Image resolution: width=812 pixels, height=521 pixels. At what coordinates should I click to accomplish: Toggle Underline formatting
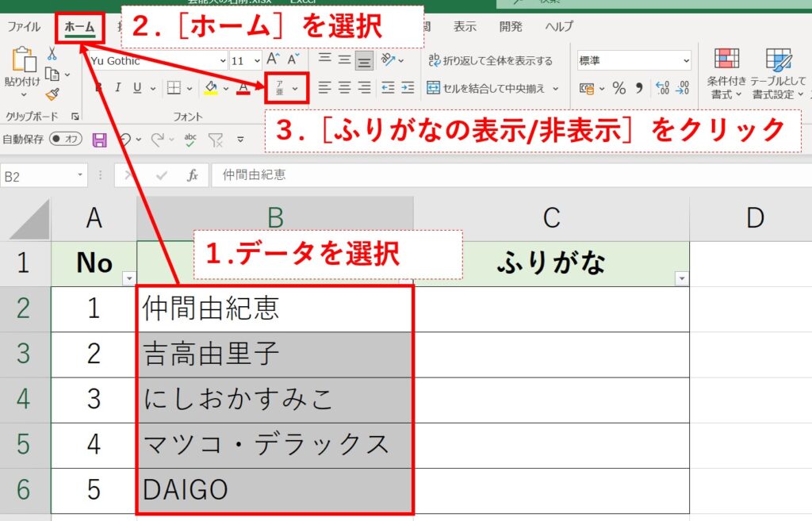(x=137, y=87)
